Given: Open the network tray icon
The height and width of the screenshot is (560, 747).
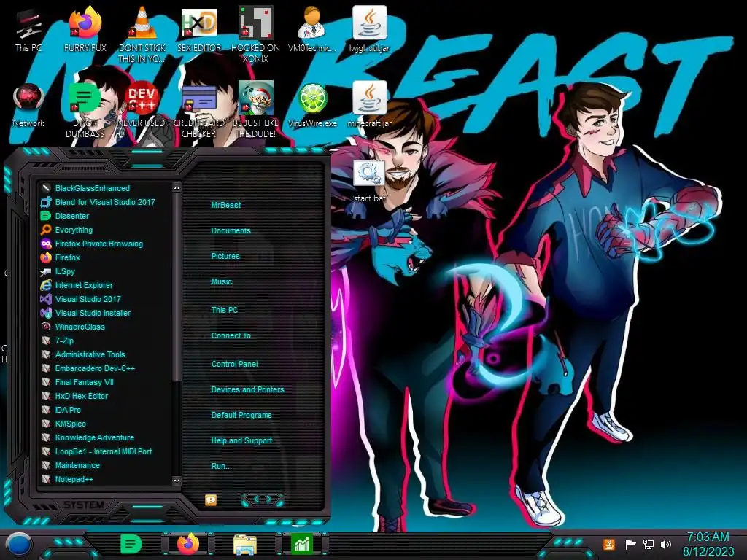Looking at the screenshot, I should (649, 544).
